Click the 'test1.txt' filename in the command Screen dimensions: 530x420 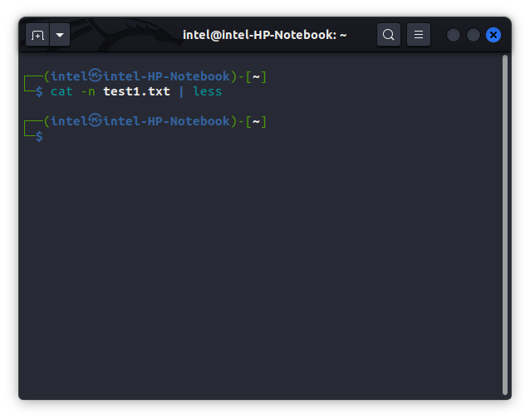(x=136, y=91)
